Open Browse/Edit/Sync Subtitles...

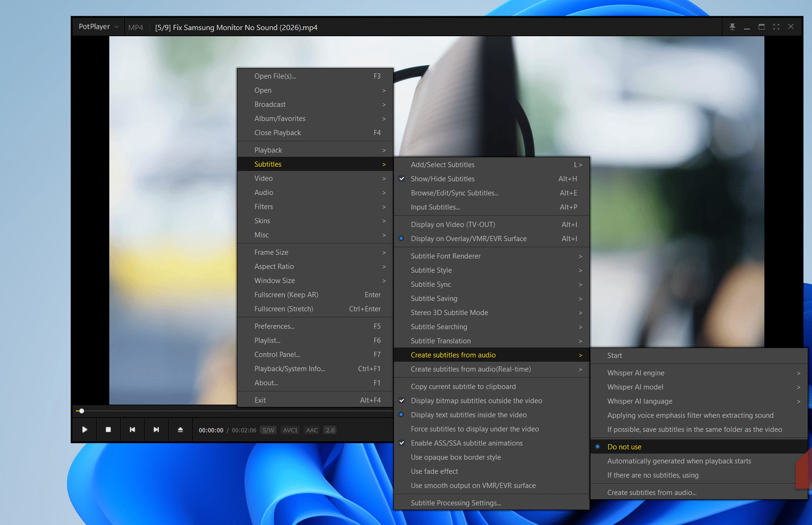tap(492, 193)
